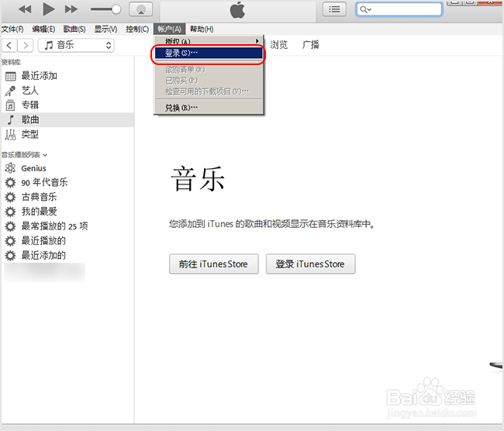Switch to the 广播 tab

click(x=310, y=45)
